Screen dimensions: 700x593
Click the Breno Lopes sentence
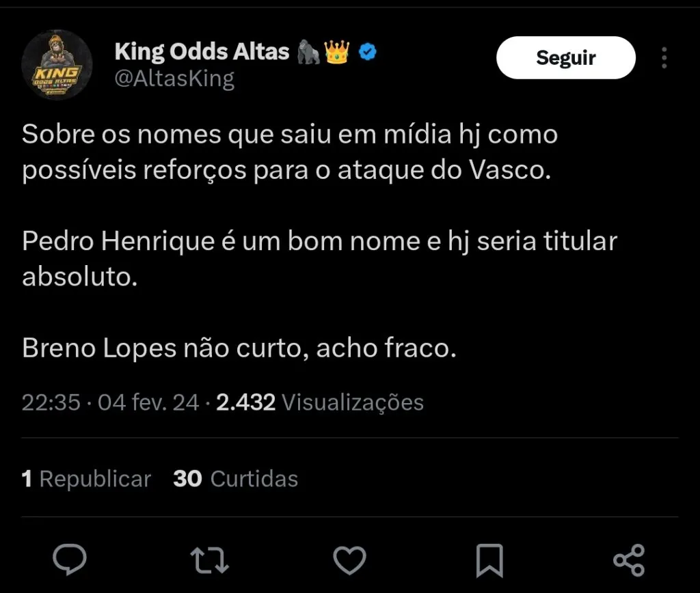point(239,348)
